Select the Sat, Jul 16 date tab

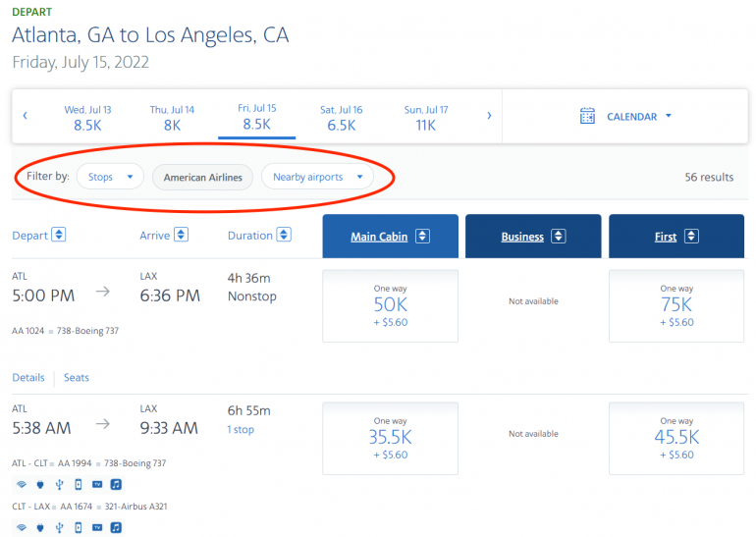(341, 118)
